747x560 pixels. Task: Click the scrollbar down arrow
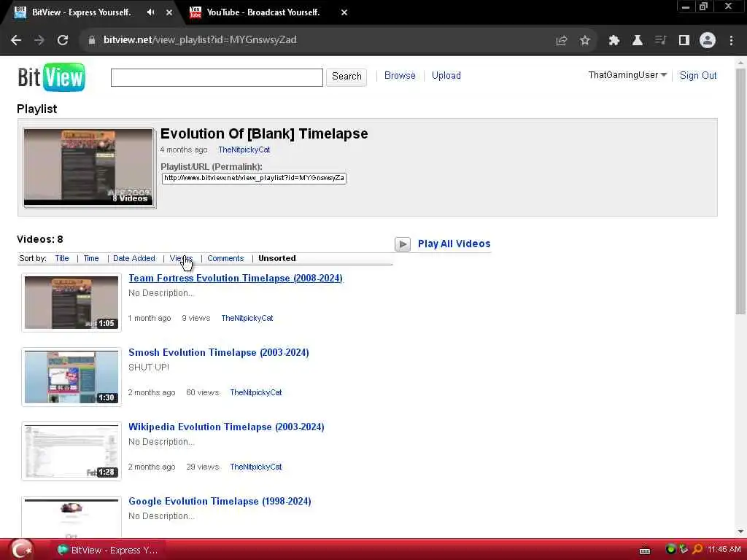coord(740,532)
